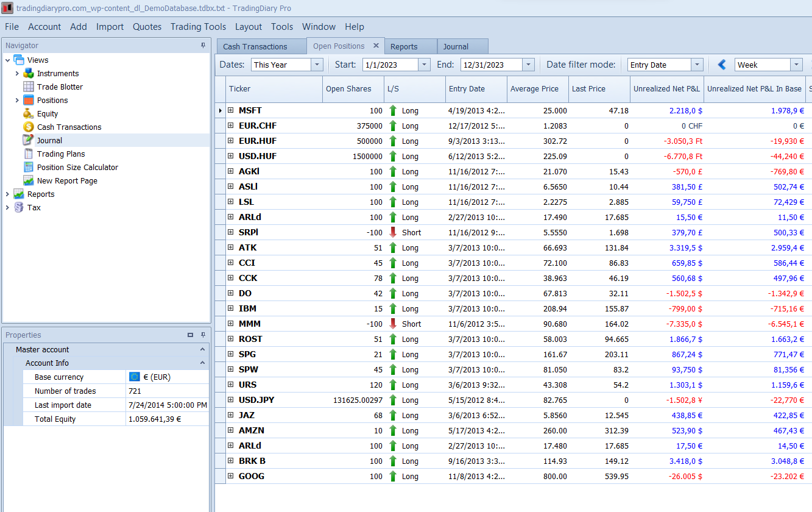Sort by Open Shares column header
Viewport: 812px width, 512px height.
(353, 89)
